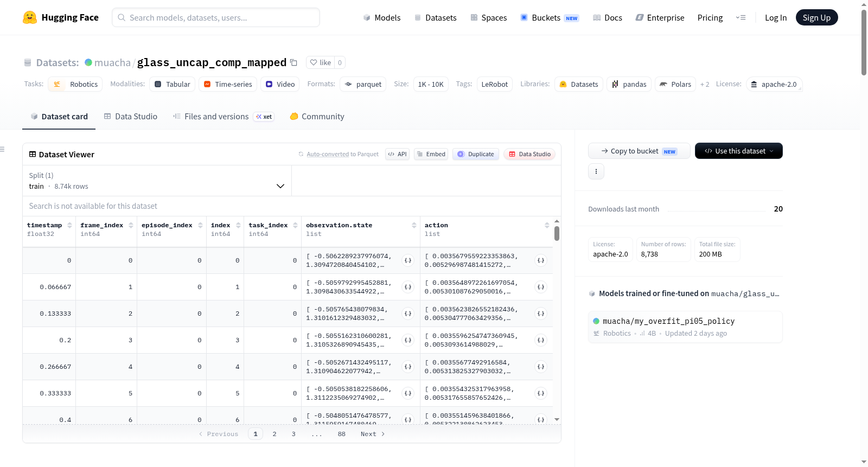Copy dataset name with the copy icon

coord(293,62)
